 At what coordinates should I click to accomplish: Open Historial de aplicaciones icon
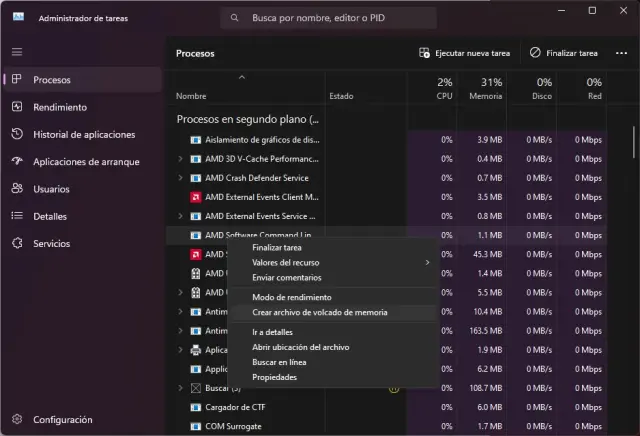pos(17,134)
